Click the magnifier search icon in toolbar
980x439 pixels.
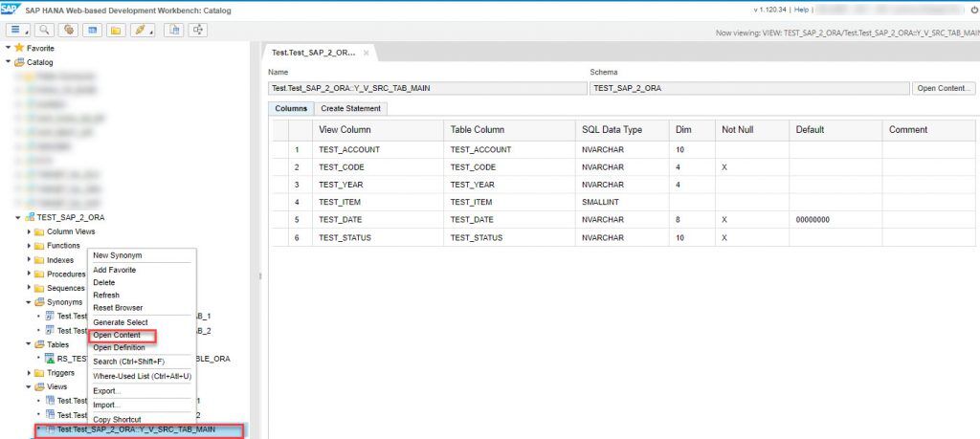click(44, 30)
